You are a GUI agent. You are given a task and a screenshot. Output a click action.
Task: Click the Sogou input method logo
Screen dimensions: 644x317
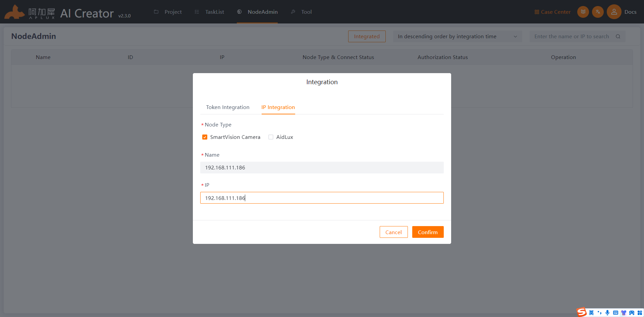tap(582, 312)
